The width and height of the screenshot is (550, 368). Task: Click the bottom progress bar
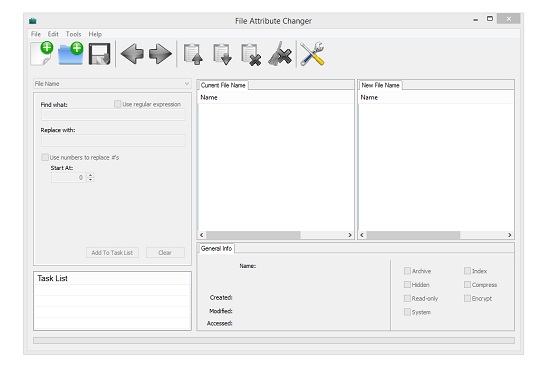274,340
